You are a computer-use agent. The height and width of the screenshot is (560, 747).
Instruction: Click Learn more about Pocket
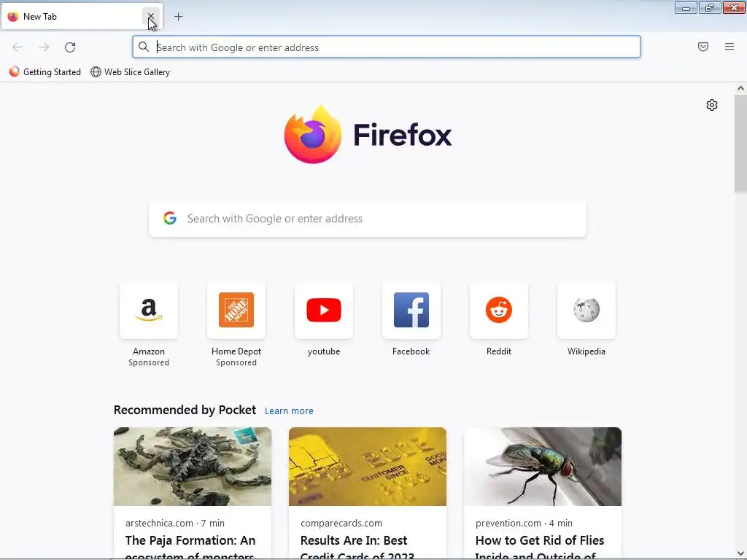[289, 411]
